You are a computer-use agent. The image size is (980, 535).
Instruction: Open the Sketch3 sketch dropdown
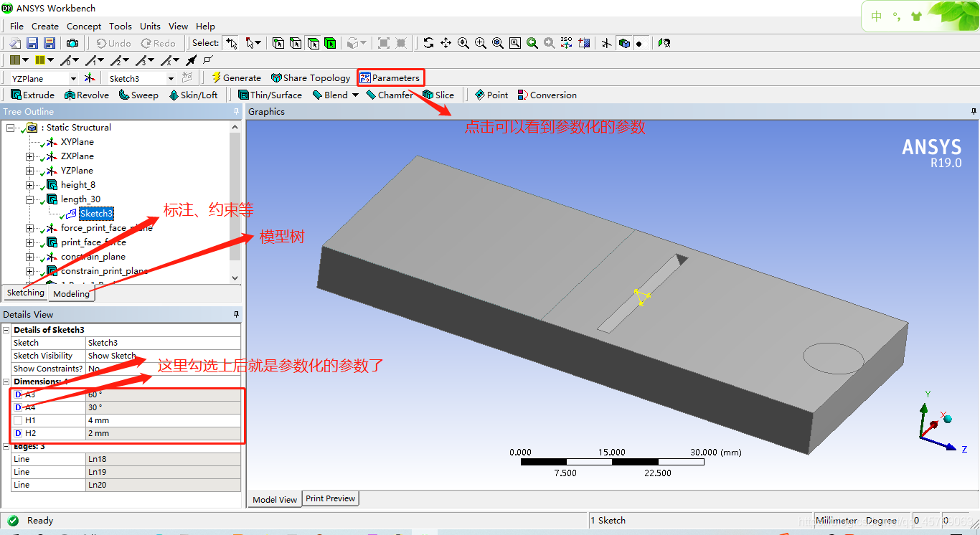[171, 78]
